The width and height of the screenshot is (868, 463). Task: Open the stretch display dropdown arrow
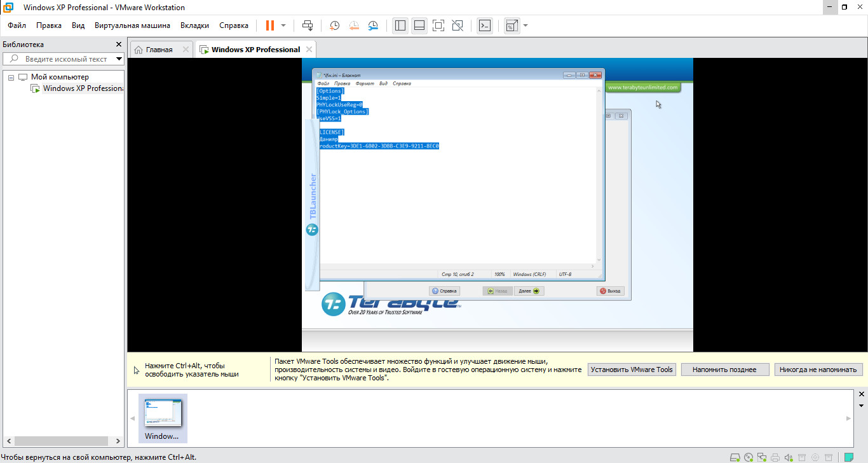pos(526,25)
